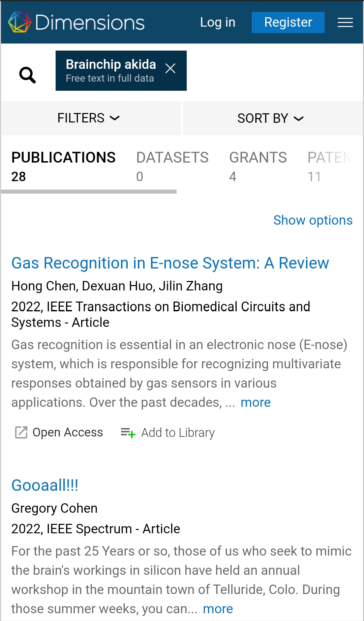This screenshot has height=621, width=364.
Task: Expand abstract with more link for E-nose article
Action: 255,402
